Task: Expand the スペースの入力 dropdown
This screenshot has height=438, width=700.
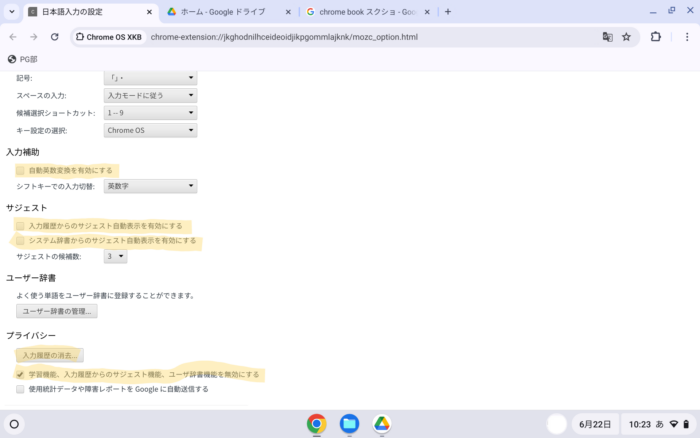Action: [150, 95]
